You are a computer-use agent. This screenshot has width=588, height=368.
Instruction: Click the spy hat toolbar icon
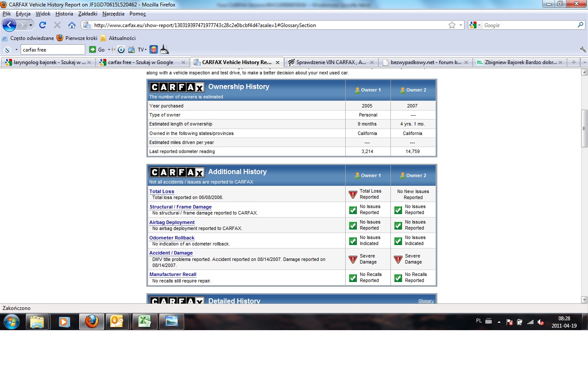164,49
